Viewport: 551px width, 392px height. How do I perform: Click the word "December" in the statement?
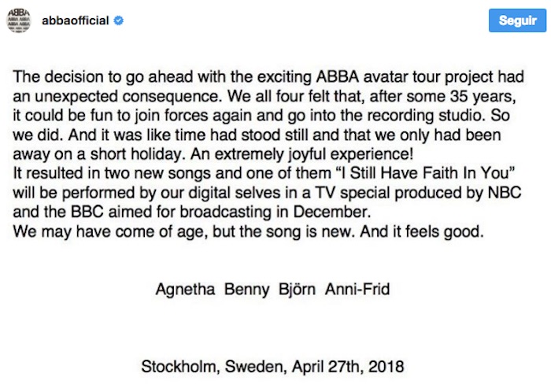pyautogui.click(x=338, y=210)
